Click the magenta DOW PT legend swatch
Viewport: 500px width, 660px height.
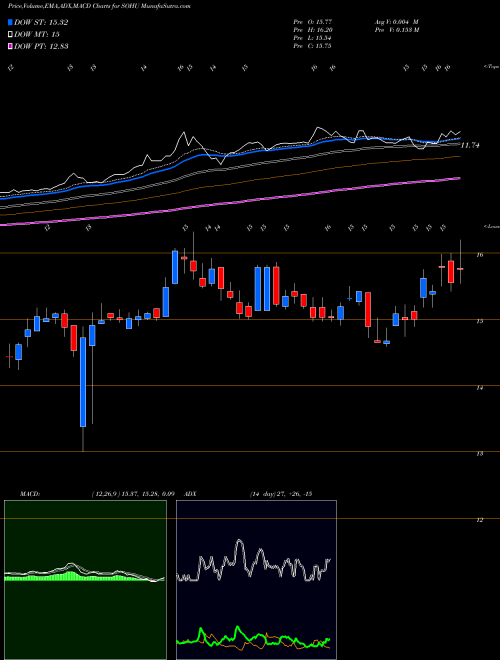(11, 46)
